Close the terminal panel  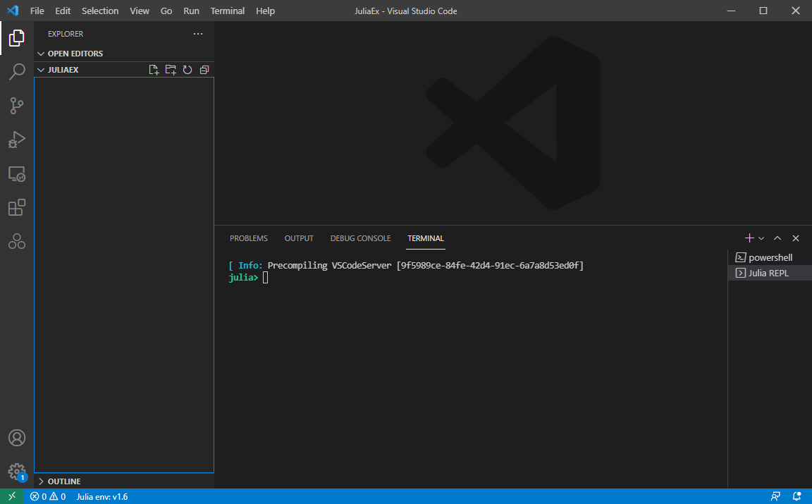796,238
